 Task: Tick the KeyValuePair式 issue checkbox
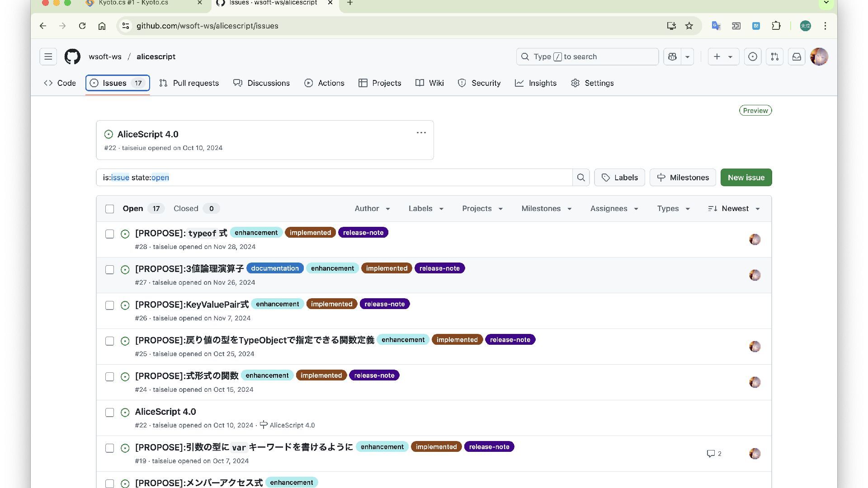pos(109,305)
